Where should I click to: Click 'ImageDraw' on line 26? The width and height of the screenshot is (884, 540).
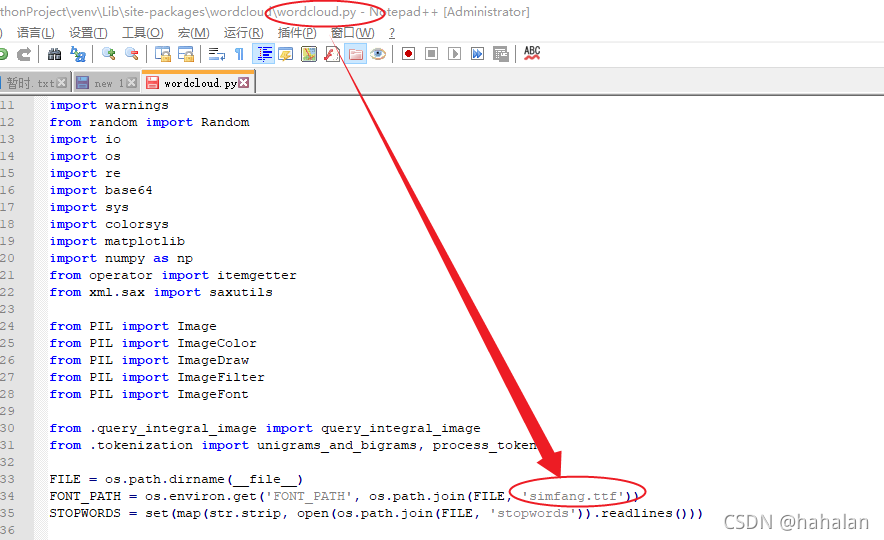pos(213,360)
